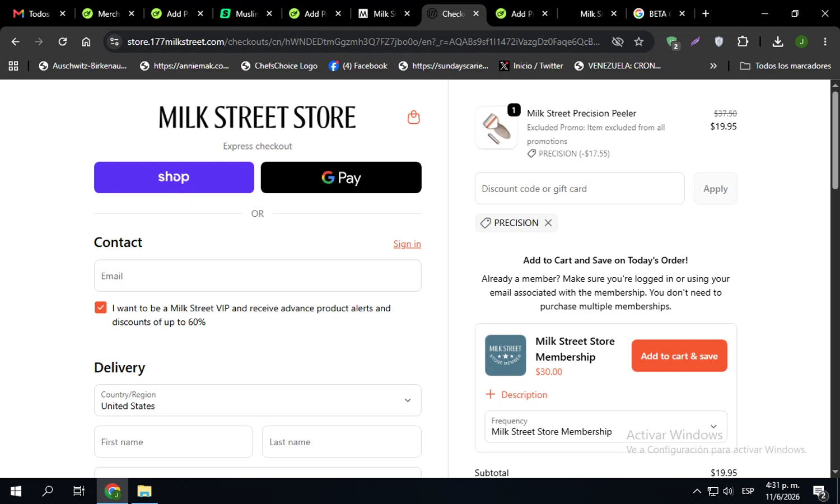Open the volume control in system tray
The height and width of the screenshot is (504, 840).
pyautogui.click(x=728, y=491)
